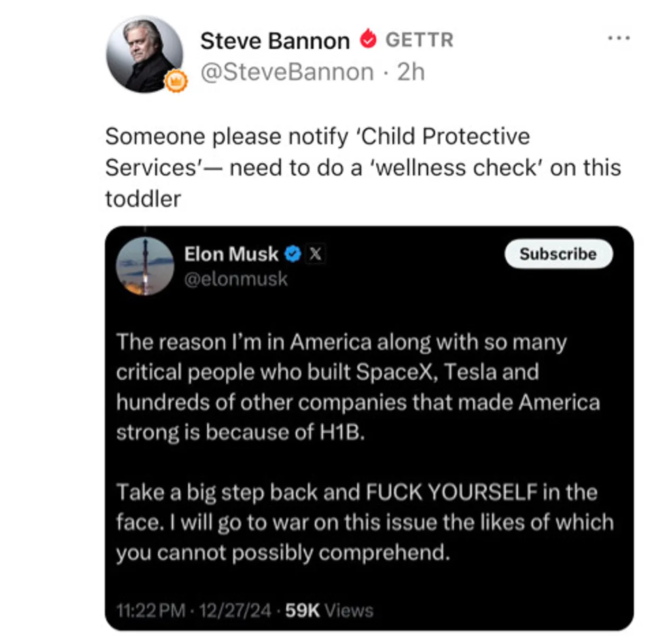The width and height of the screenshot is (671, 644).
Task: Open the three-dot more options menu
Action: point(619,38)
